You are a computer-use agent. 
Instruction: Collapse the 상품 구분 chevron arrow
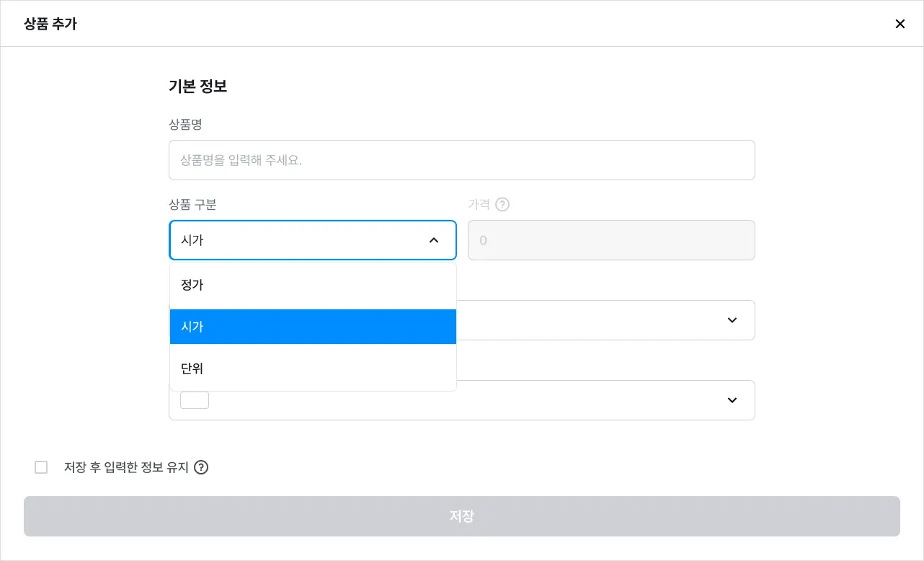pos(433,240)
